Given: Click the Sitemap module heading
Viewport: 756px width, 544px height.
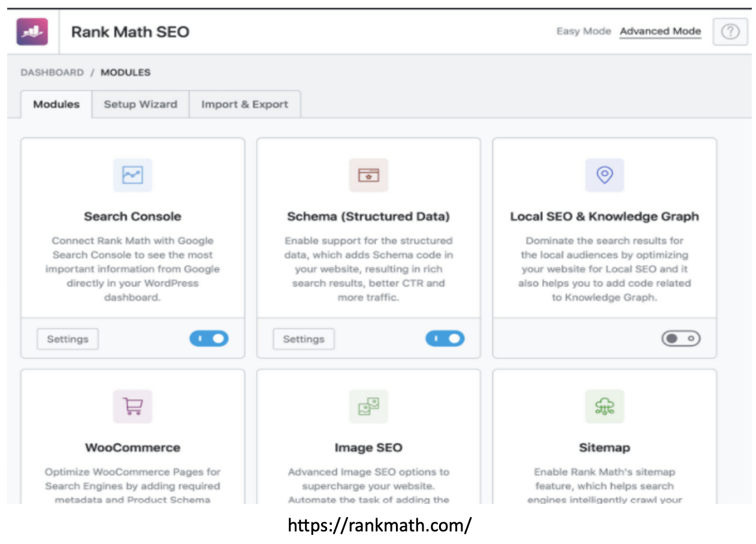Looking at the screenshot, I should point(604,448).
